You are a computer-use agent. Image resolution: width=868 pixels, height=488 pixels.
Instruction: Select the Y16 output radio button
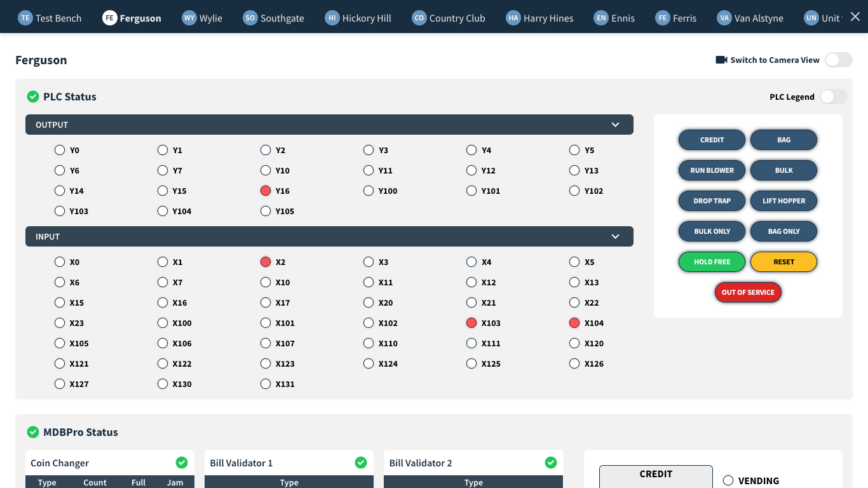tap(266, 191)
